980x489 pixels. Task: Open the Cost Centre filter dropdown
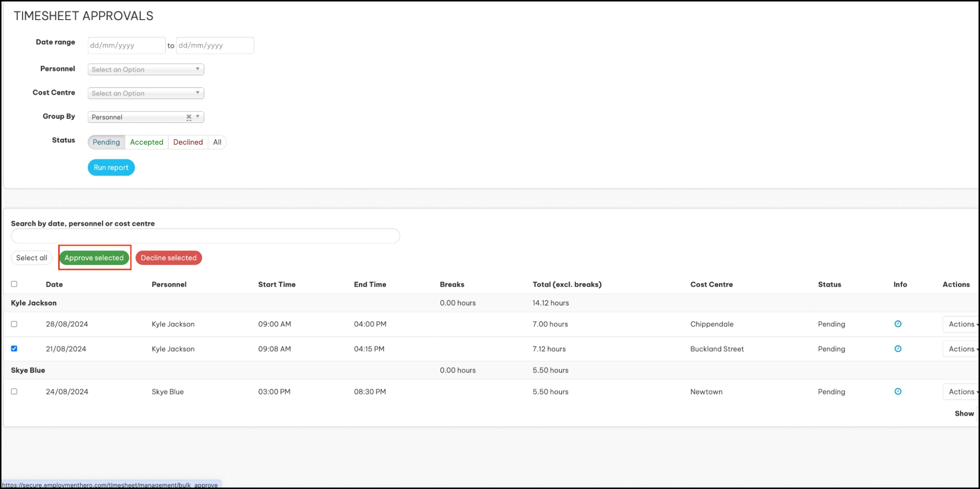pos(146,93)
